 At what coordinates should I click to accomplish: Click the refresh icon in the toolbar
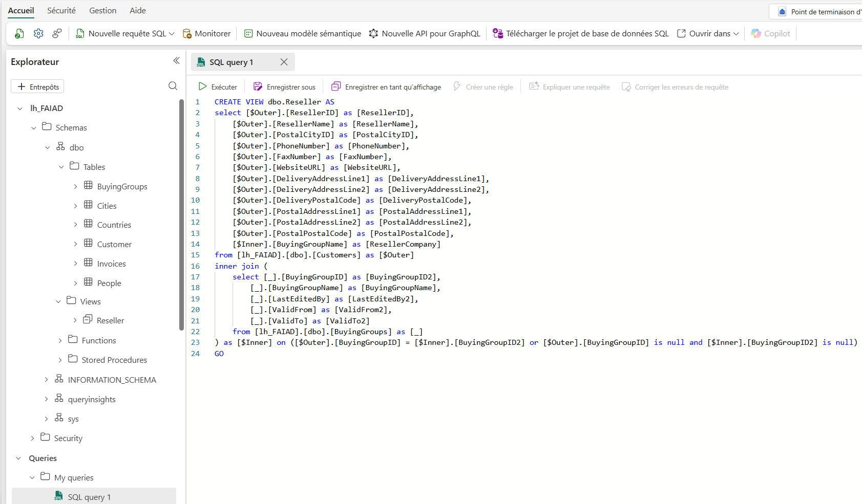point(19,34)
